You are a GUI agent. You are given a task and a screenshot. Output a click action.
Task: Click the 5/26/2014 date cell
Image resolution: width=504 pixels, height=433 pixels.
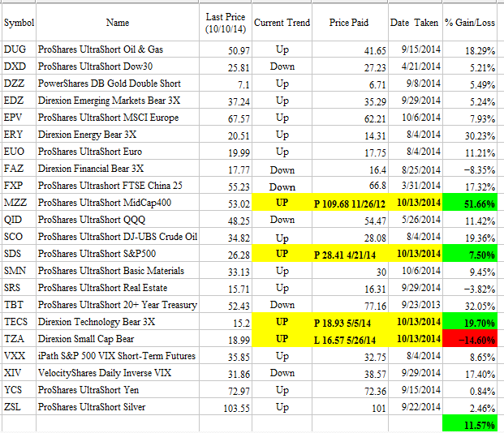click(x=415, y=220)
